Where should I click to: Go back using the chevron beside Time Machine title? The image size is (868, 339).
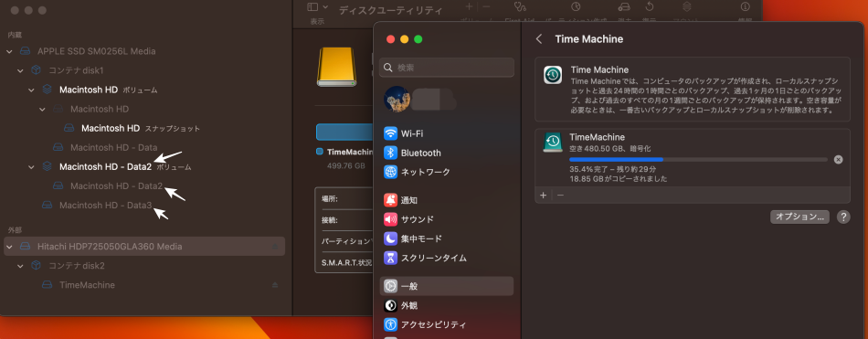pyautogui.click(x=539, y=39)
